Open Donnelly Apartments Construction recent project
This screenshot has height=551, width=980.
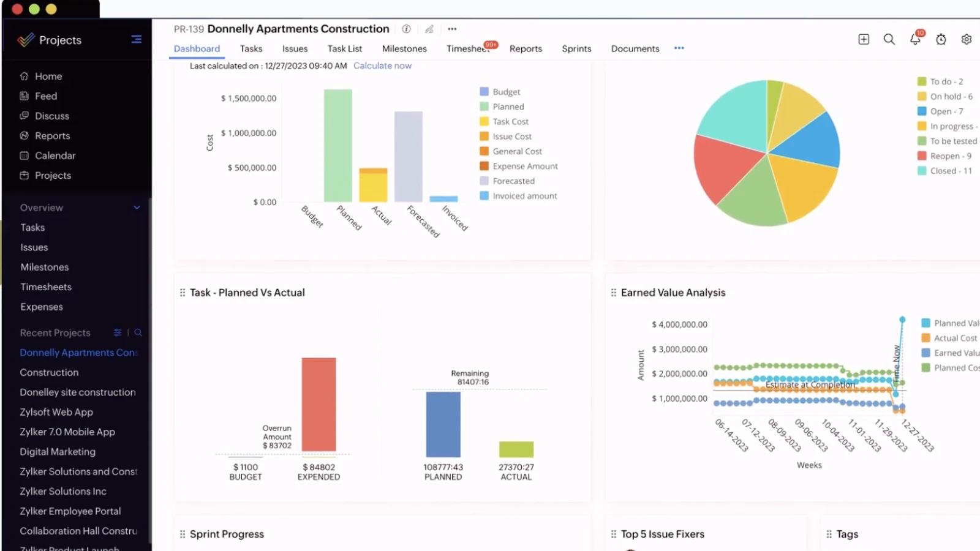[78, 353]
